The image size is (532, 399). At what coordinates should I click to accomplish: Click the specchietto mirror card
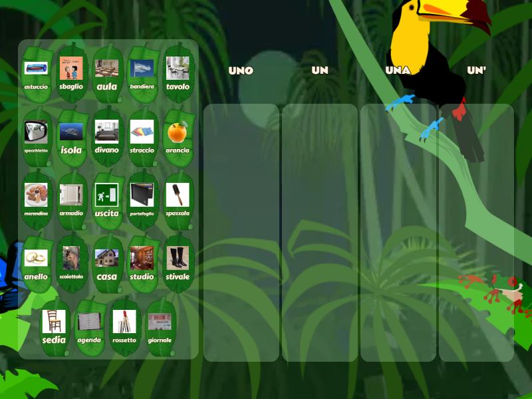point(37,137)
